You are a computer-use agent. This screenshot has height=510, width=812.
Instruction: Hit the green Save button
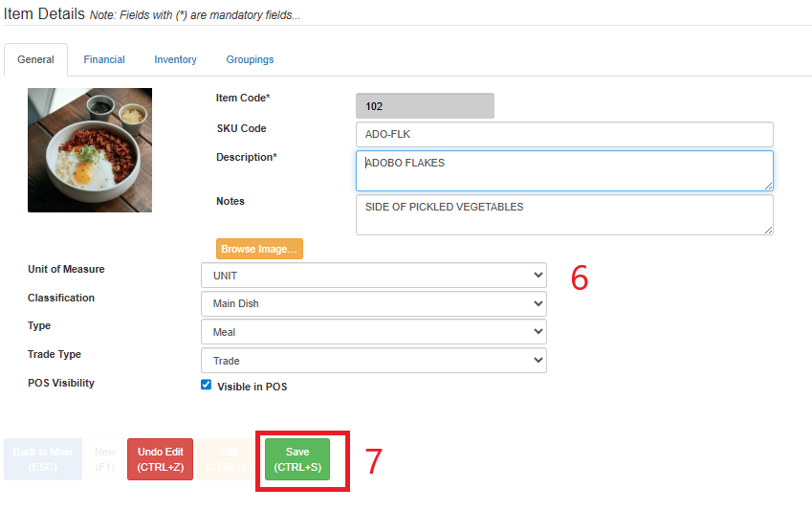coord(297,459)
